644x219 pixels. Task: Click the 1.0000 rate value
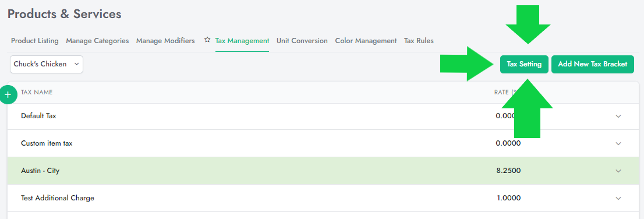click(508, 198)
